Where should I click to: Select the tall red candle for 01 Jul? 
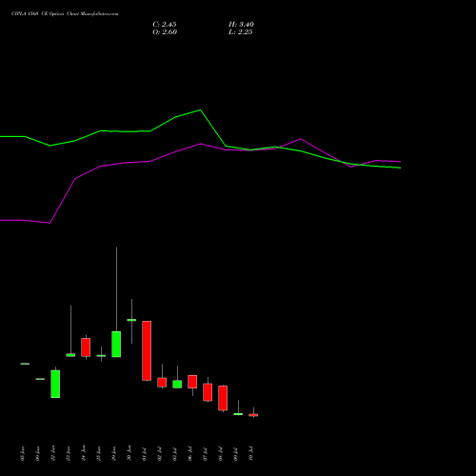(x=147, y=350)
